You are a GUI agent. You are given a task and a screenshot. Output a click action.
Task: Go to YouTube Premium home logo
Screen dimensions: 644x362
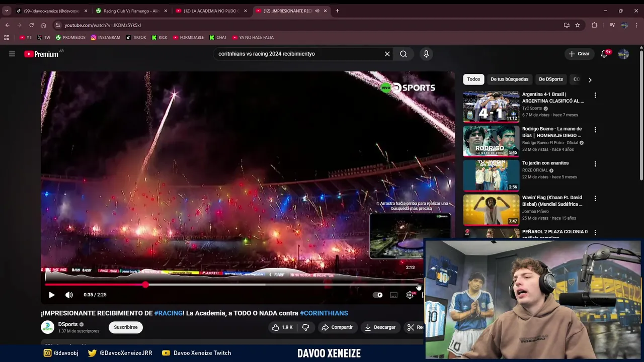(41, 54)
